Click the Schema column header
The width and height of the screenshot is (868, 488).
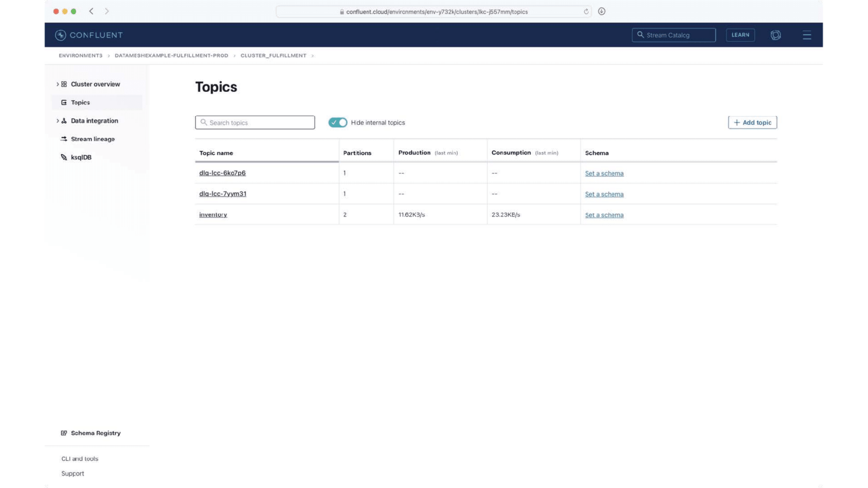coord(597,153)
